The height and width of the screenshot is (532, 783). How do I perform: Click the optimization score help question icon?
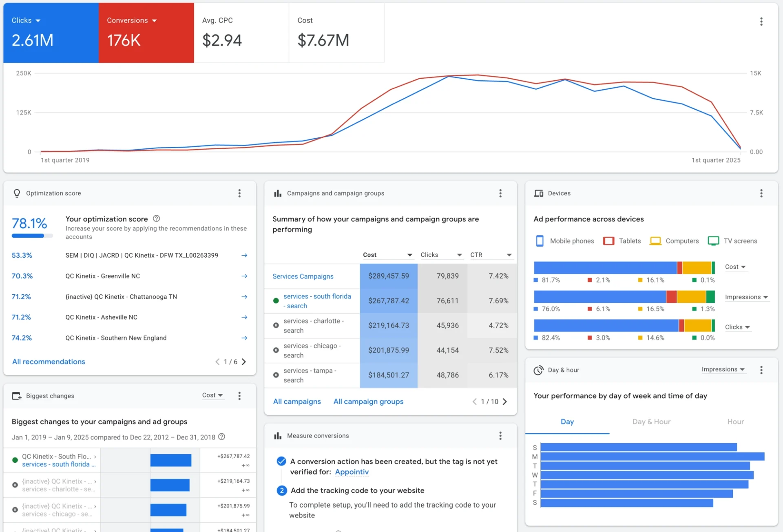click(156, 219)
